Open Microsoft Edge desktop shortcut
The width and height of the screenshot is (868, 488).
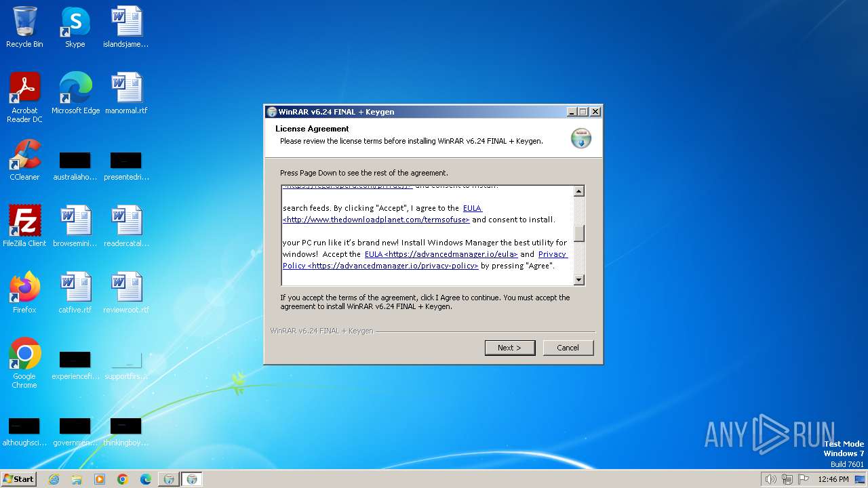tap(75, 94)
